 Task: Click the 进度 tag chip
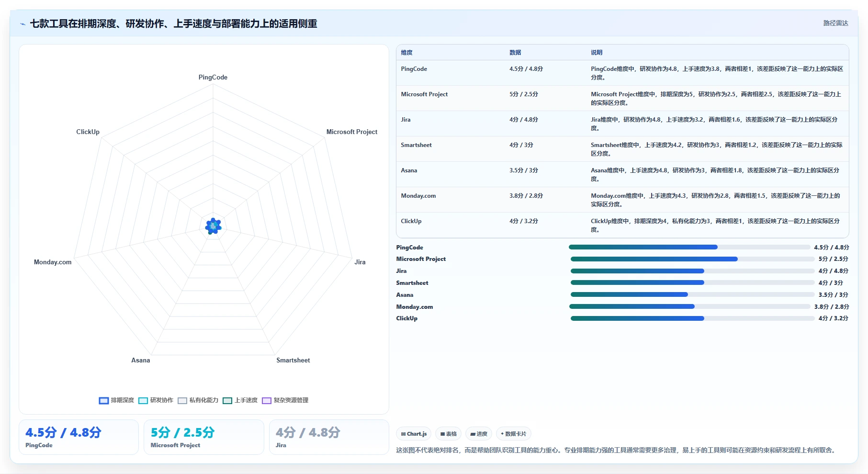pos(479,434)
